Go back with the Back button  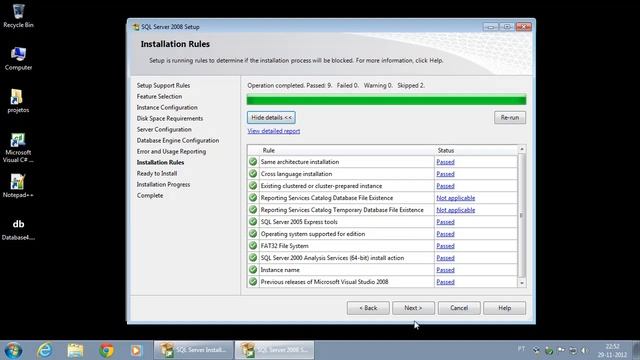368,308
